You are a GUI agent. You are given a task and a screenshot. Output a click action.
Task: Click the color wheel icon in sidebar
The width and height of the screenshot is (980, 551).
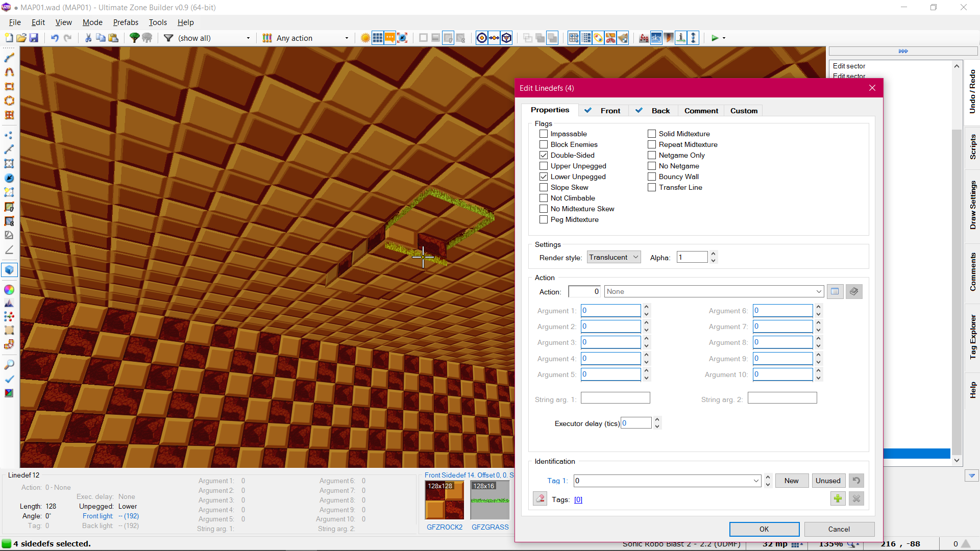pos(9,290)
